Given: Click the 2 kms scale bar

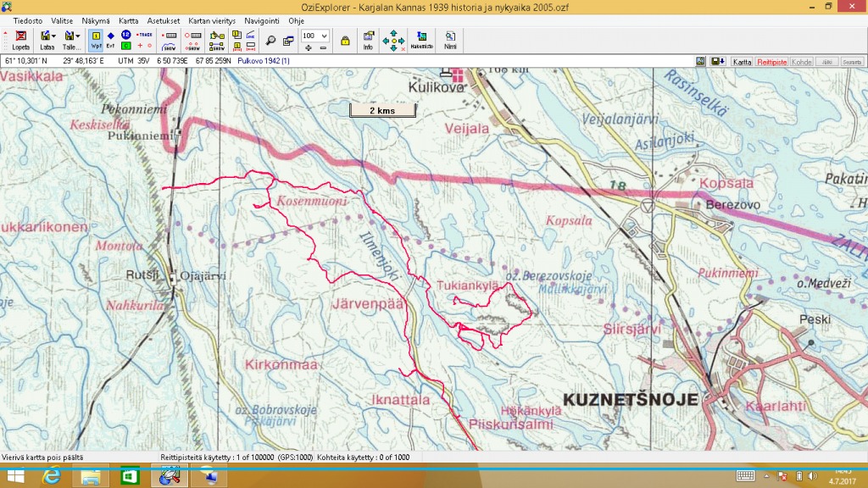Looking at the screenshot, I should [381, 110].
